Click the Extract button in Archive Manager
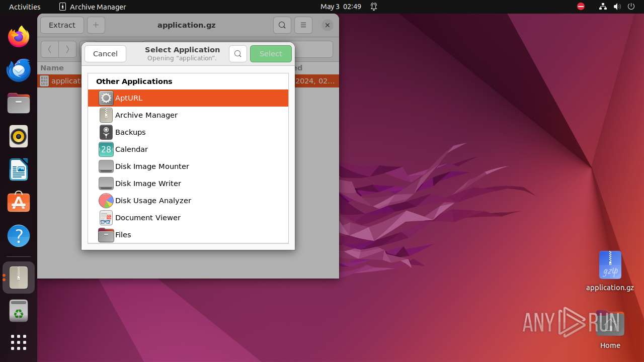This screenshot has width=644, height=362. pyautogui.click(x=62, y=25)
